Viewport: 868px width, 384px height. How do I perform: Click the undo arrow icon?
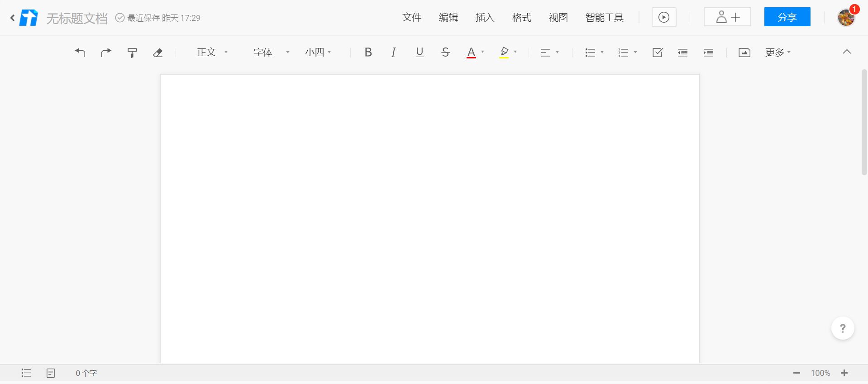(80, 53)
